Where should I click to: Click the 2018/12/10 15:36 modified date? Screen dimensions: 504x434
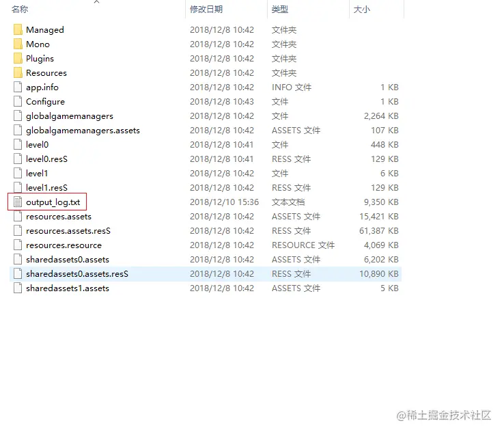click(224, 202)
